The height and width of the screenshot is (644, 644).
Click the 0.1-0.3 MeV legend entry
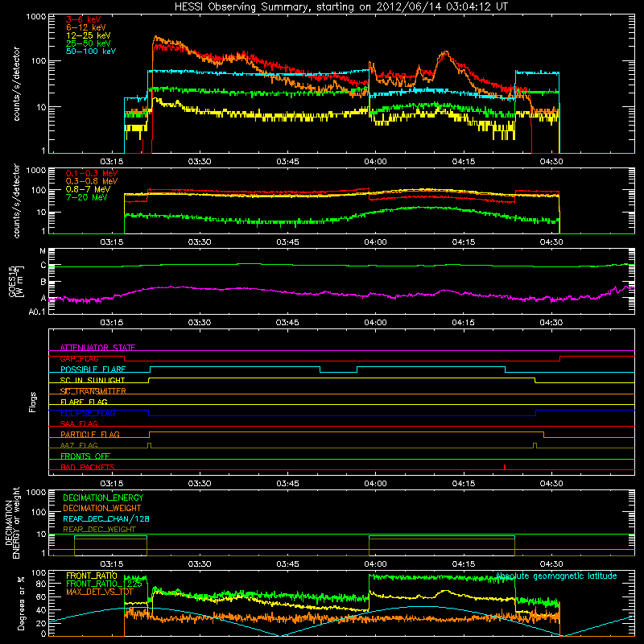click(92, 173)
